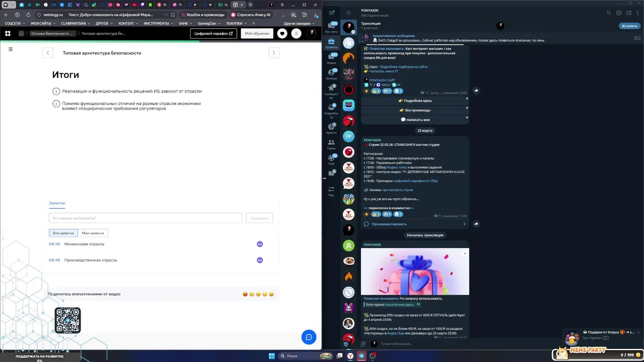Forward the stream schedule post
This screenshot has height=362, width=644.
point(476,224)
